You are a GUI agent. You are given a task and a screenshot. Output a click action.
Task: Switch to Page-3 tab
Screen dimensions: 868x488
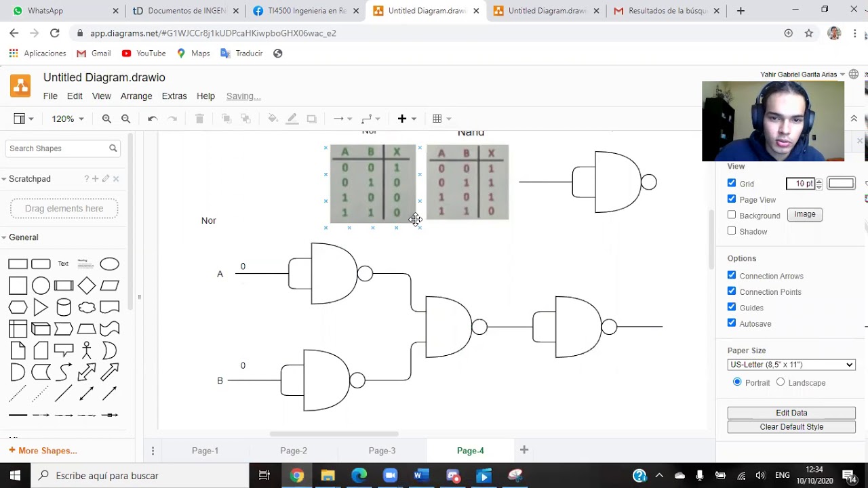[382, 451]
